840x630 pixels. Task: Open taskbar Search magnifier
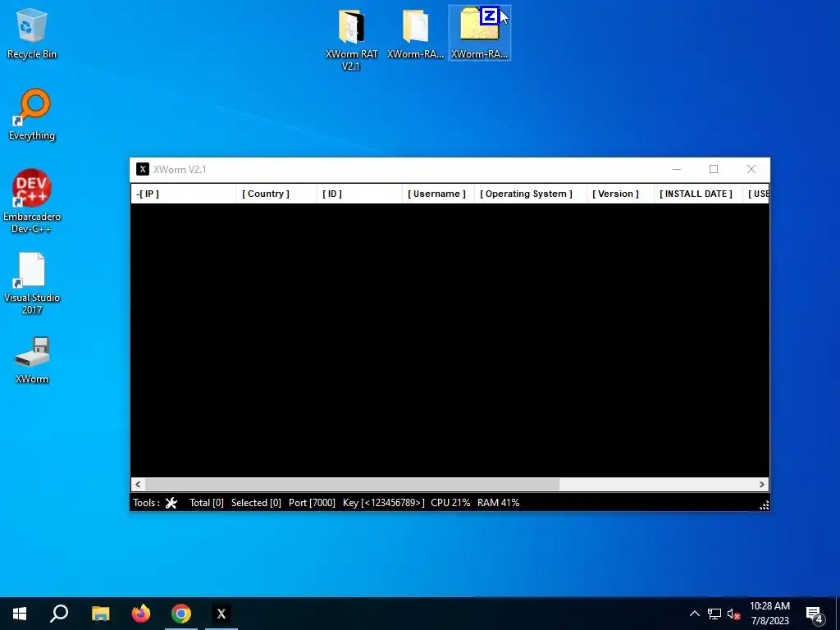(x=59, y=614)
